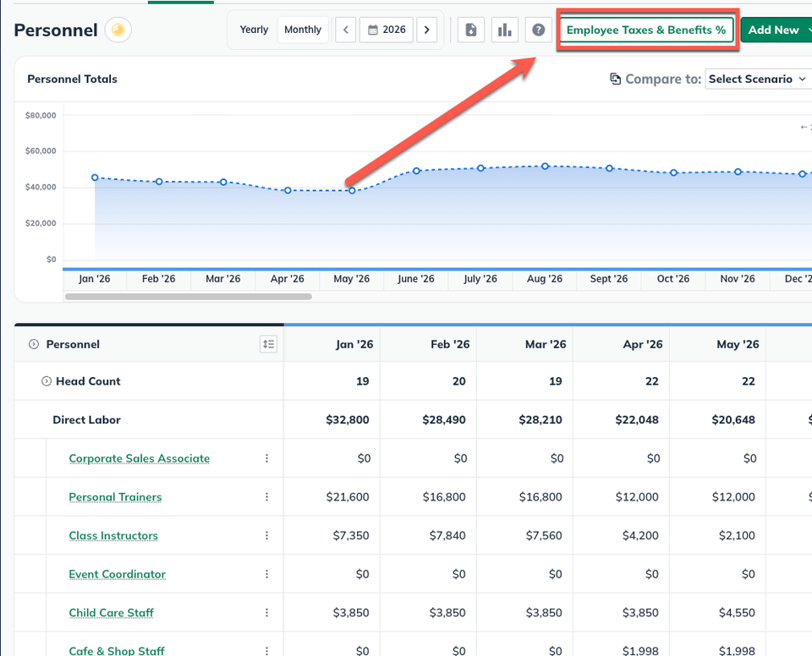Viewport: 812px width, 656px height.
Task: Click the yellow pie status icon beside Personnel
Action: click(x=118, y=30)
